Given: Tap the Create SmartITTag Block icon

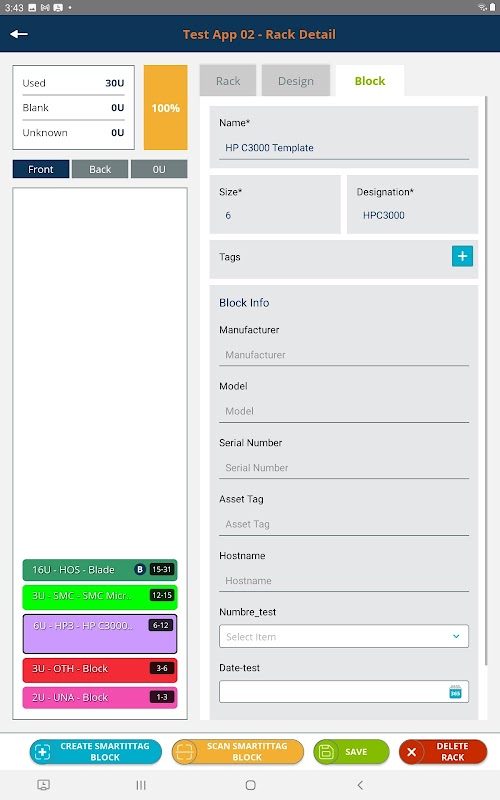Looking at the screenshot, I should click(42, 752).
